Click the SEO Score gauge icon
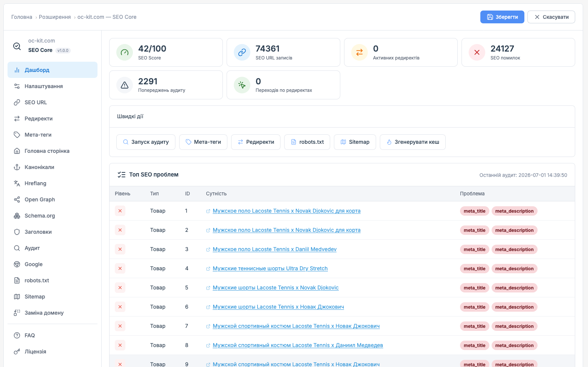588x367 pixels. pos(125,52)
